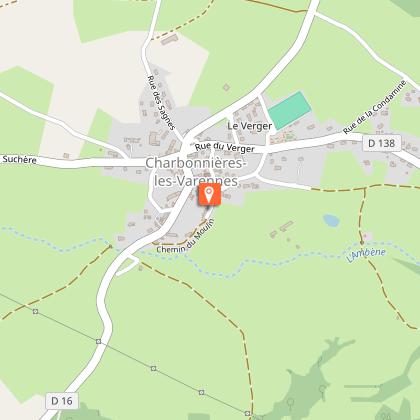Click the Le Verger place label

pos(250,126)
